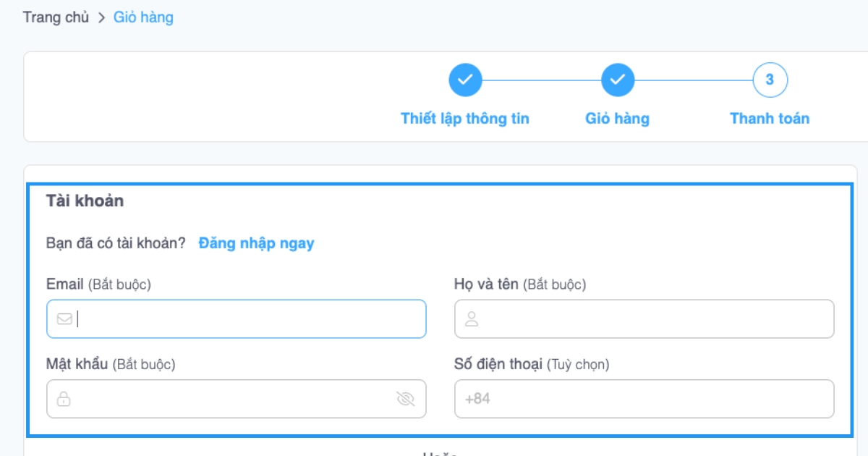Viewport: 868px width, 456px height.
Task: Click the Thanh toán step label
Action: (768, 119)
